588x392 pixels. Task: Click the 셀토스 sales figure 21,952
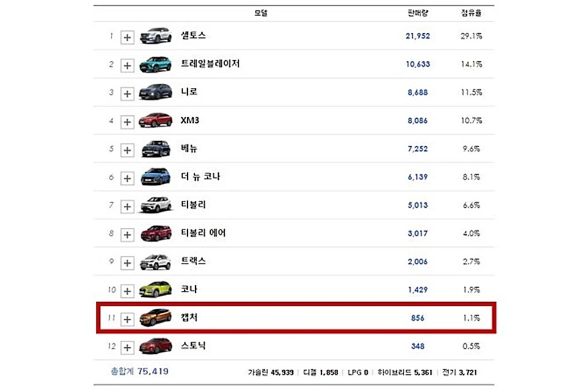coord(417,36)
